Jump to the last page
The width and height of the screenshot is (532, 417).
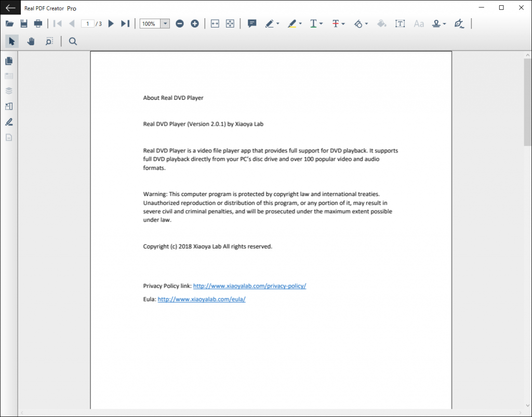pos(125,23)
